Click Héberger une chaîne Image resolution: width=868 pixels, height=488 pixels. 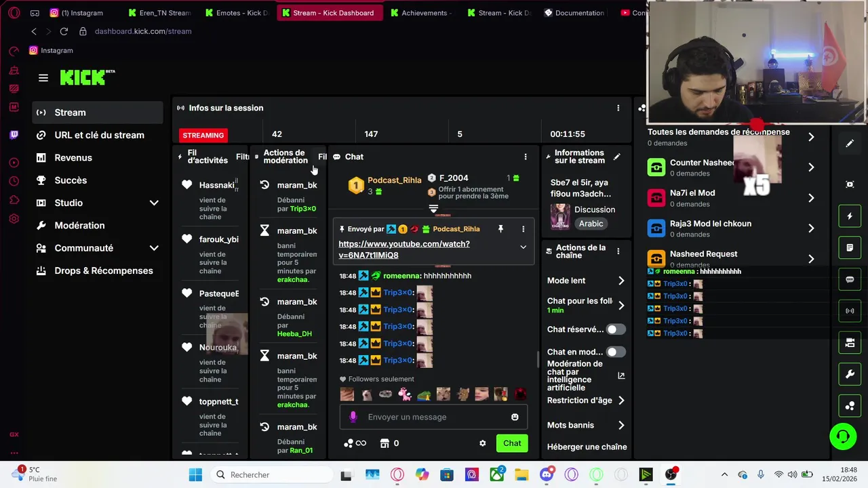587,447
